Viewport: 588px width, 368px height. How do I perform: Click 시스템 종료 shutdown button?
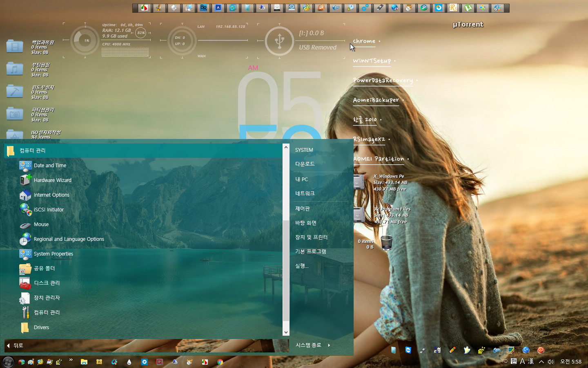click(308, 346)
